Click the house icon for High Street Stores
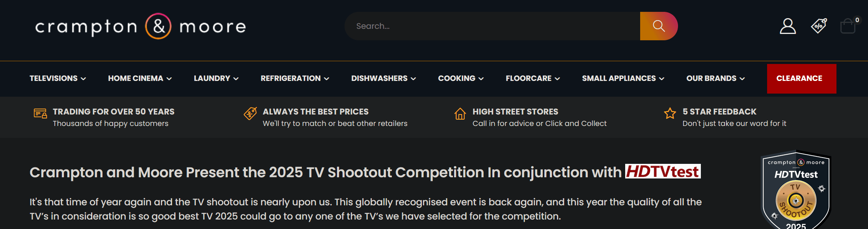The width and height of the screenshot is (868, 229). (460, 114)
